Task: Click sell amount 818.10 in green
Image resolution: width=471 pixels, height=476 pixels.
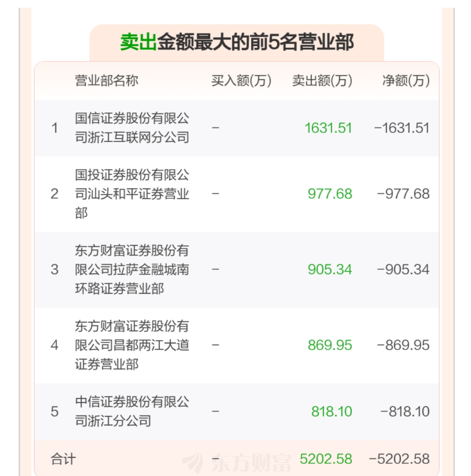Action: click(x=331, y=411)
